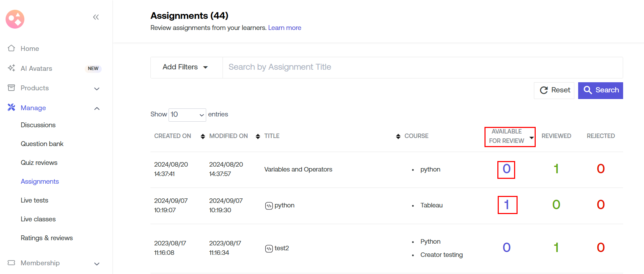
Task: Follow the Learn more link
Action: (284, 28)
